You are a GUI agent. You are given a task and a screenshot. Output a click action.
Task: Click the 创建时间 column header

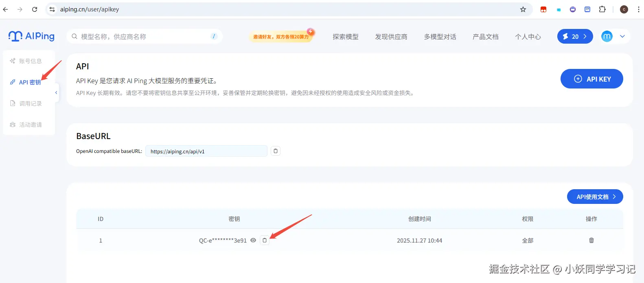coord(419,219)
